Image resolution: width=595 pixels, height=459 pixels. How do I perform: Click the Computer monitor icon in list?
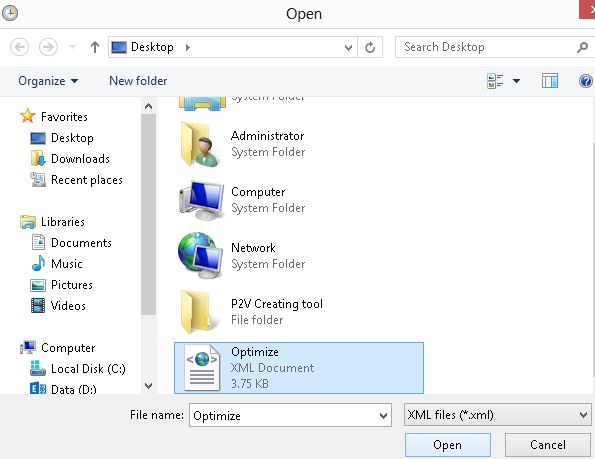pyautogui.click(x=201, y=201)
